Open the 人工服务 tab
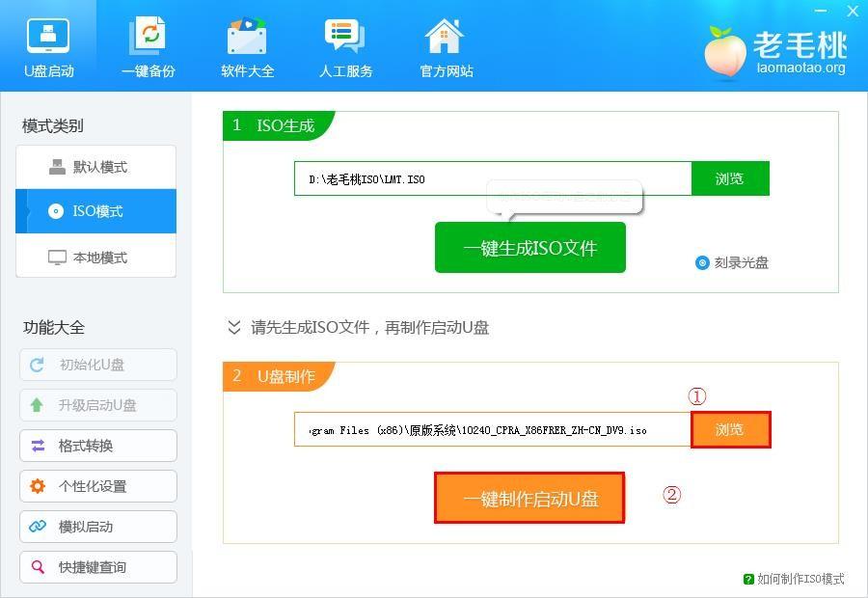 click(345, 47)
